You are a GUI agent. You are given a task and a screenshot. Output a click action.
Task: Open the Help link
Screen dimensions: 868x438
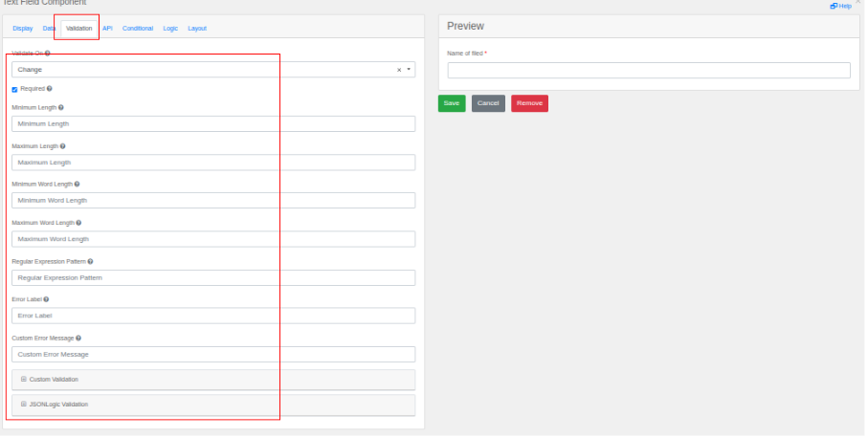tap(840, 6)
